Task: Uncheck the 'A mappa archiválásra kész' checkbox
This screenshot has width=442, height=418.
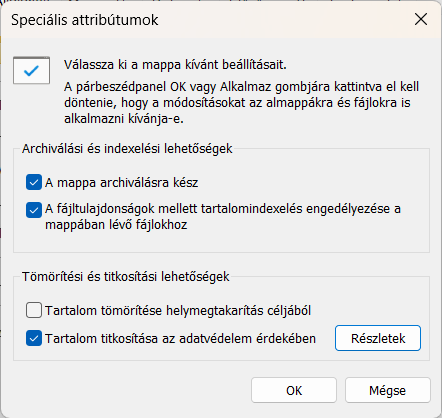Action: (34, 182)
